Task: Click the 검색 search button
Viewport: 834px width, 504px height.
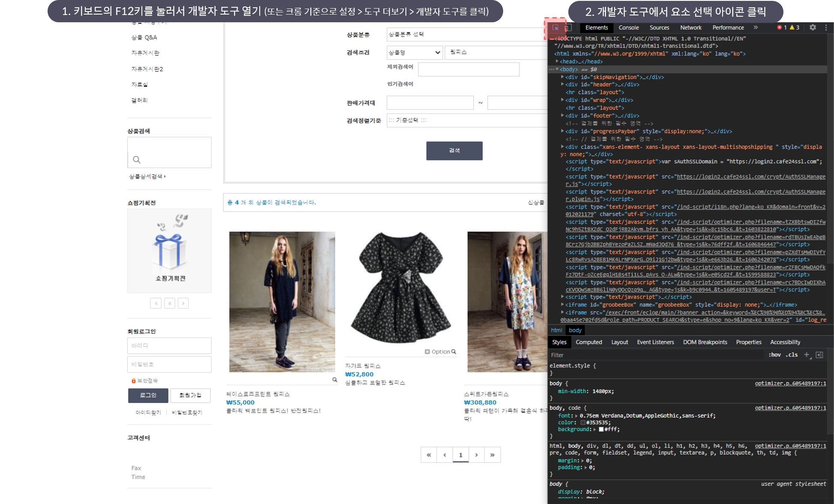Action: pyautogui.click(x=454, y=151)
